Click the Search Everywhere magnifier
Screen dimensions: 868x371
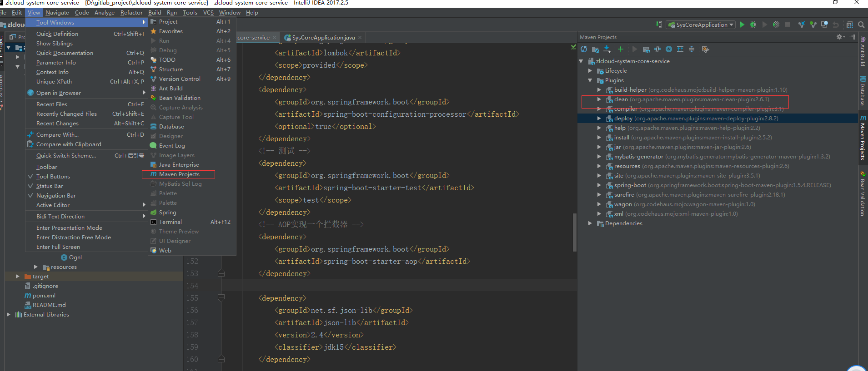(861, 25)
